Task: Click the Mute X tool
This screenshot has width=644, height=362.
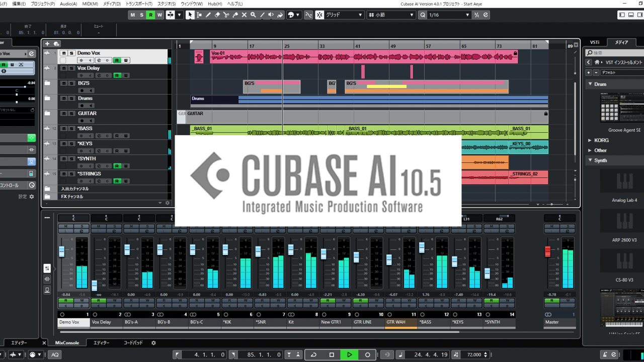Action: coord(244,15)
